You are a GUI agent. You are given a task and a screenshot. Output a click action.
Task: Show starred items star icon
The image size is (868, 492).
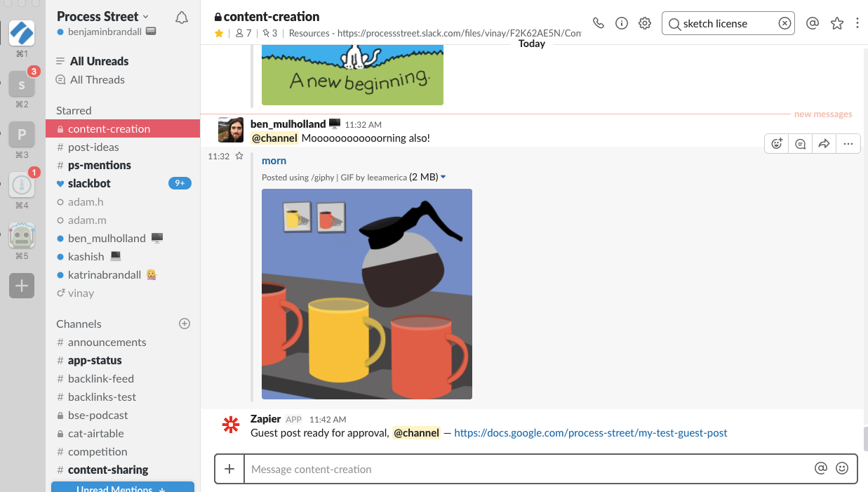point(836,23)
